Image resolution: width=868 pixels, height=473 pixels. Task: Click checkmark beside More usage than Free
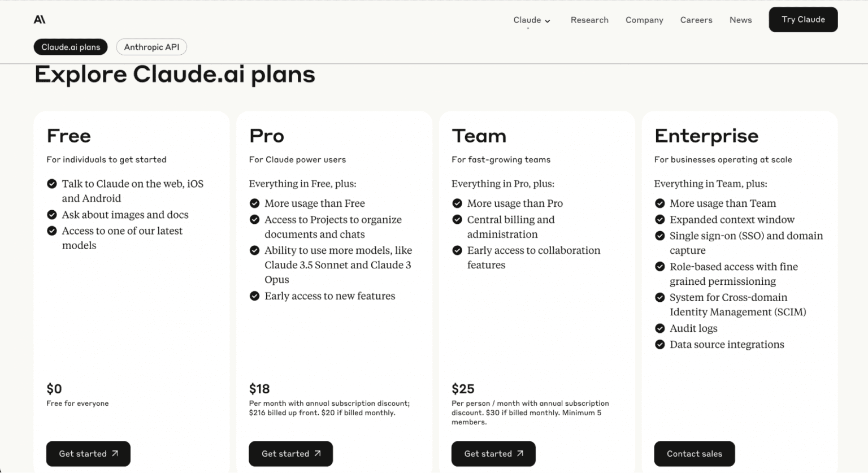(255, 203)
